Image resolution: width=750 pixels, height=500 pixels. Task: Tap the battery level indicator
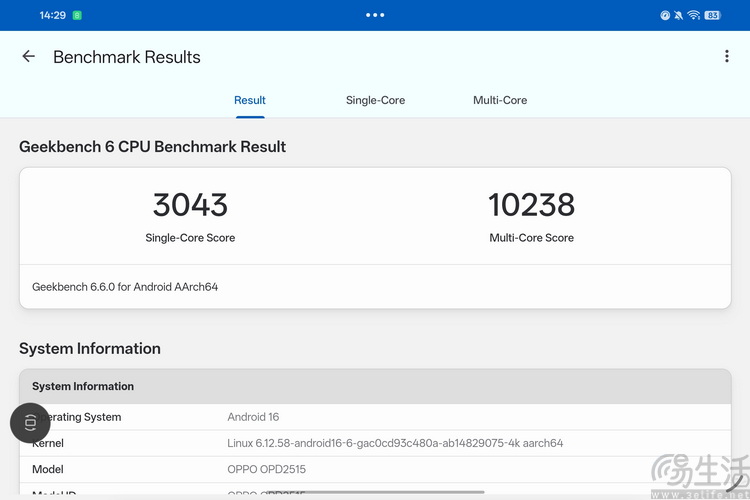712,15
